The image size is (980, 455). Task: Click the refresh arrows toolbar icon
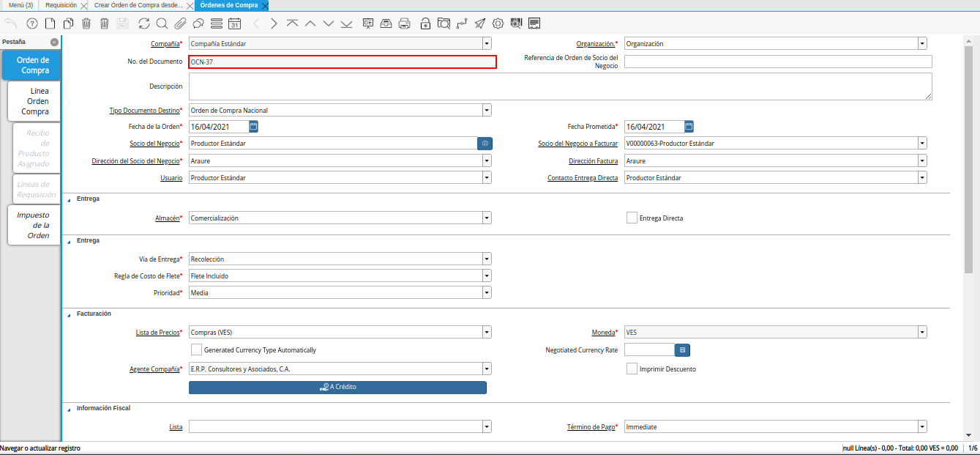(x=144, y=23)
